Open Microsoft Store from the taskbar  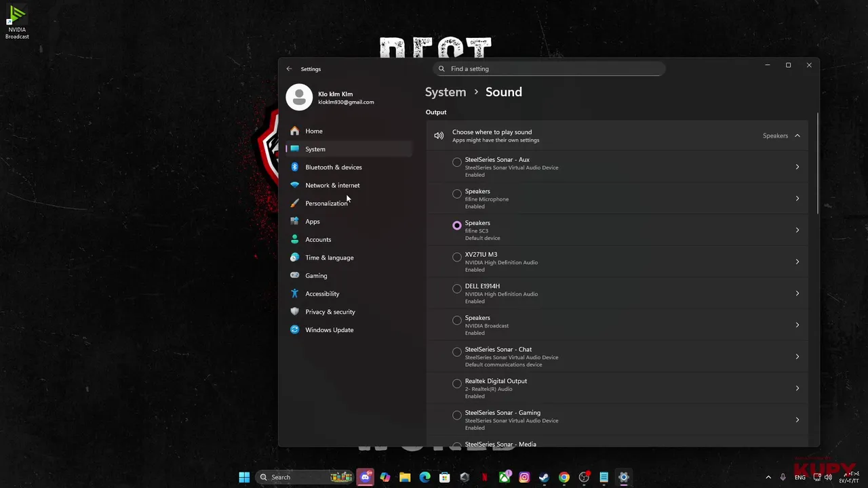444,477
